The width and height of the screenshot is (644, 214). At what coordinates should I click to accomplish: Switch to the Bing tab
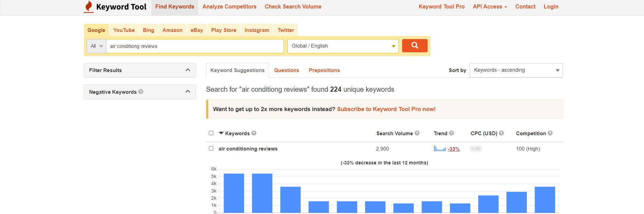click(x=148, y=30)
